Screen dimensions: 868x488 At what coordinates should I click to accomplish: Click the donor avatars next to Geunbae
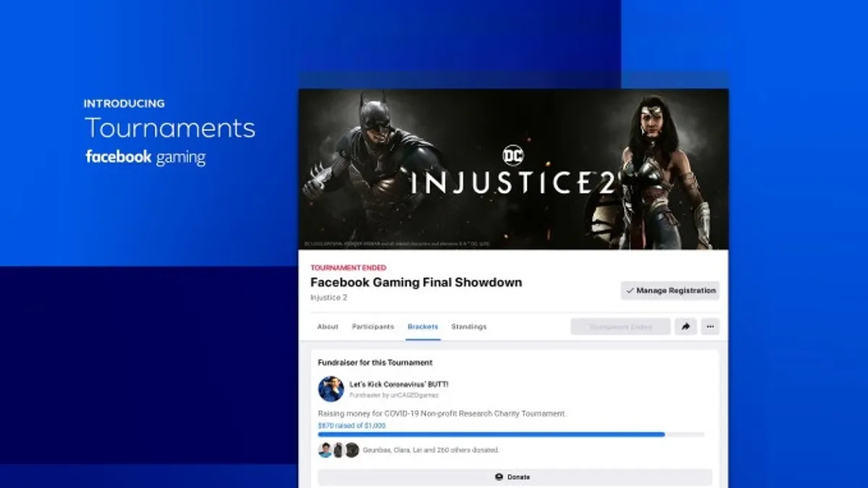339,450
